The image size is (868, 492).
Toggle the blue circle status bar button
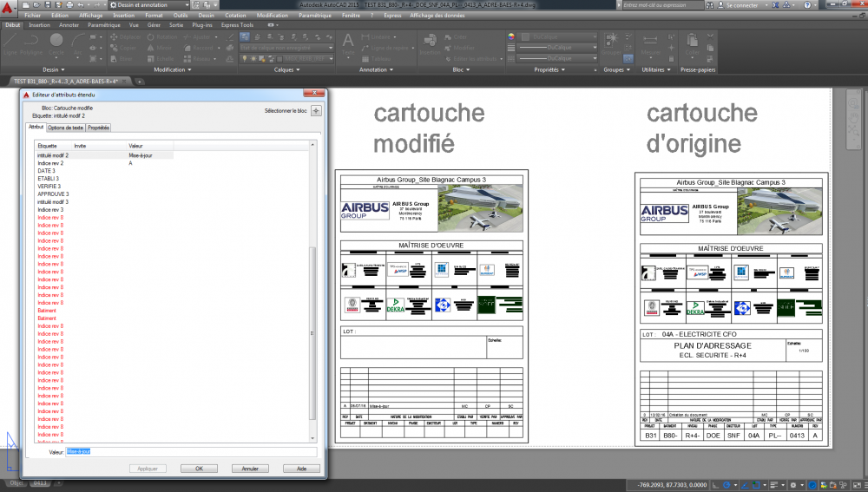812,485
